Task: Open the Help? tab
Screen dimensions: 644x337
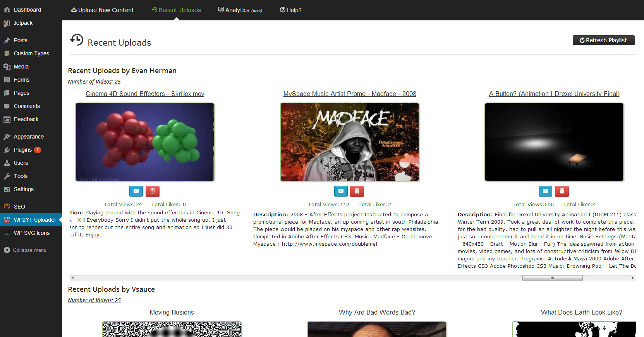Action: point(290,10)
